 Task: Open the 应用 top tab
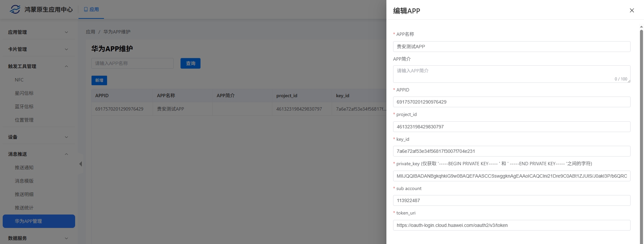click(x=91, y=9)
